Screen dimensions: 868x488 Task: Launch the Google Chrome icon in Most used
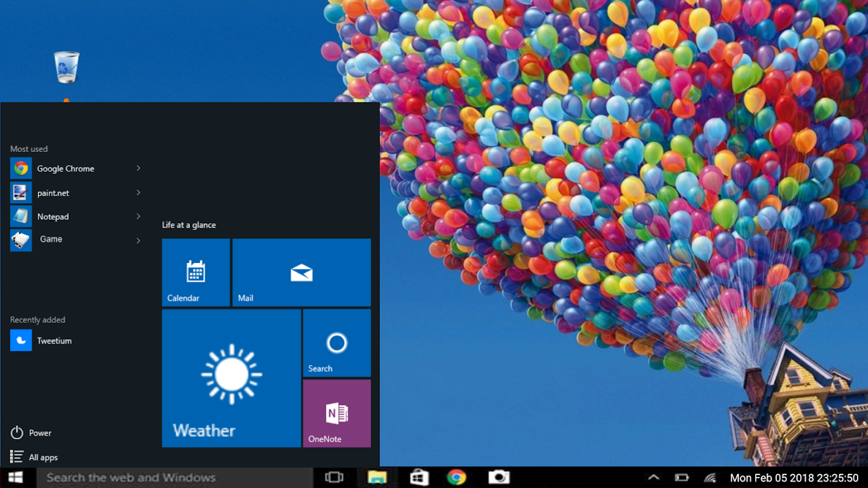21,168
